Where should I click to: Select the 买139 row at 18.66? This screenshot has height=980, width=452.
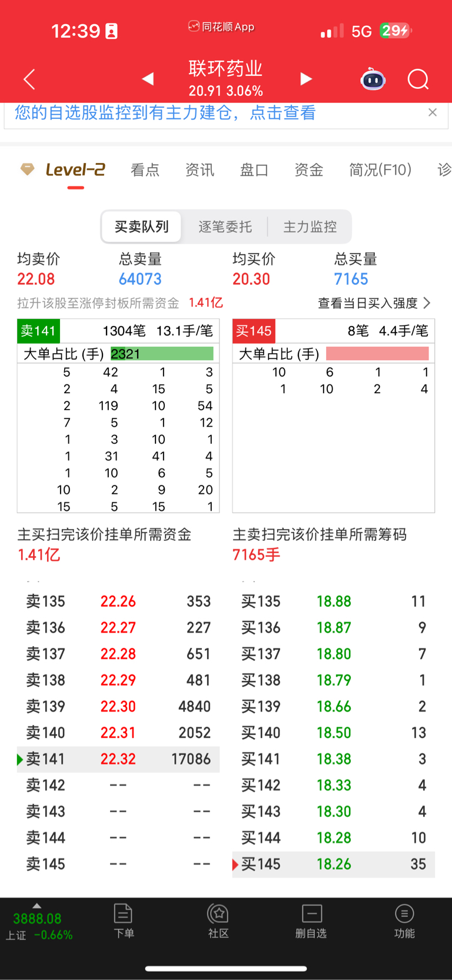tap(334, 706)
